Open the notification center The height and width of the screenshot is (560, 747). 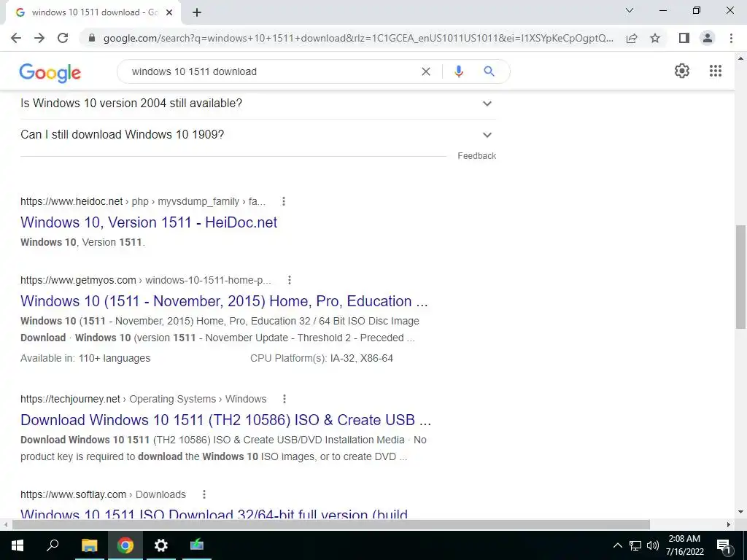pos(724,545)
